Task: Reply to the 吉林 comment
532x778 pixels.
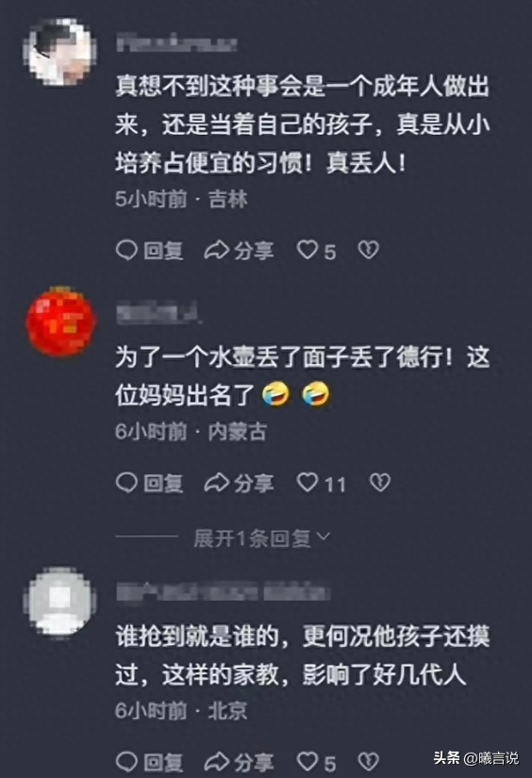Action: click(149, 250)
